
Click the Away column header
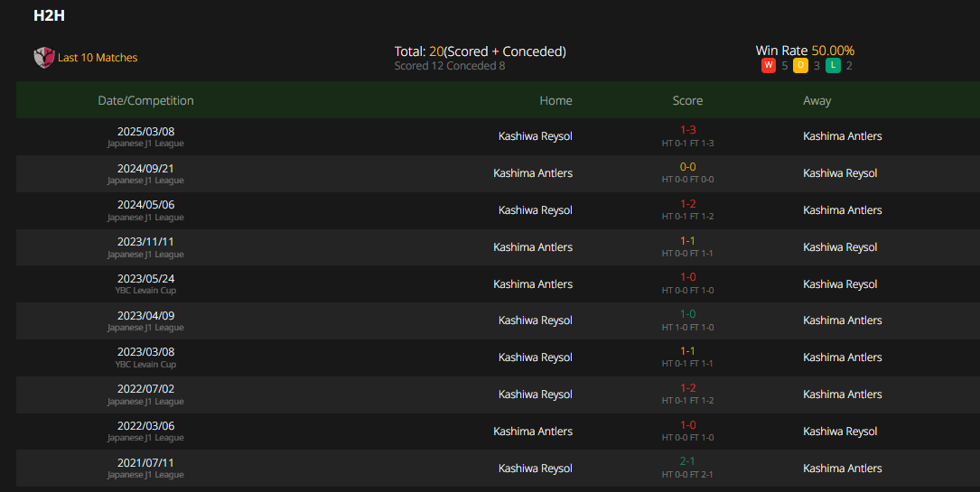tap(817, 100)
